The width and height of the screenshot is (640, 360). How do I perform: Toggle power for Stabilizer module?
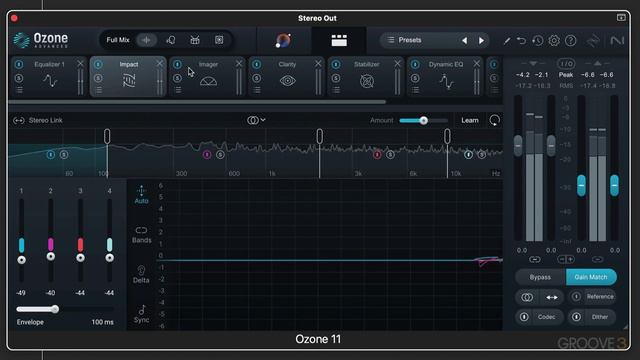pos(336,64)
